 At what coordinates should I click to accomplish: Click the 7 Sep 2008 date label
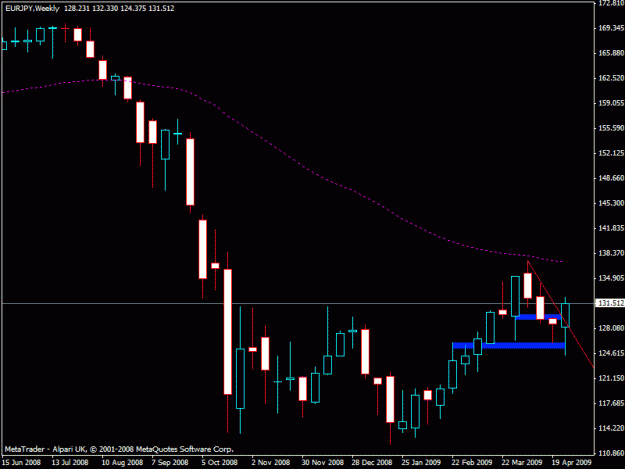click(x=170, y=463)
